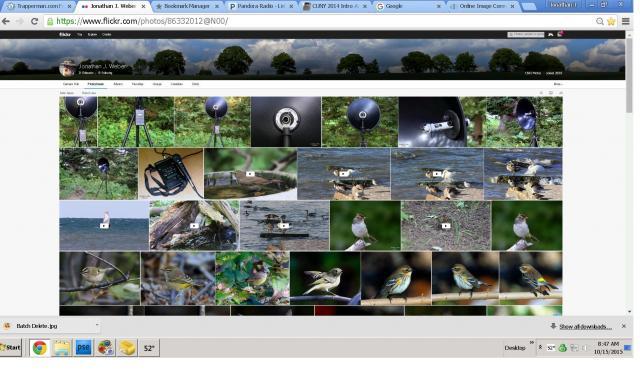Bookmark this page with the star icon
Image resolution: width=640 pixels, height=376 pixels.
point(611,21)
